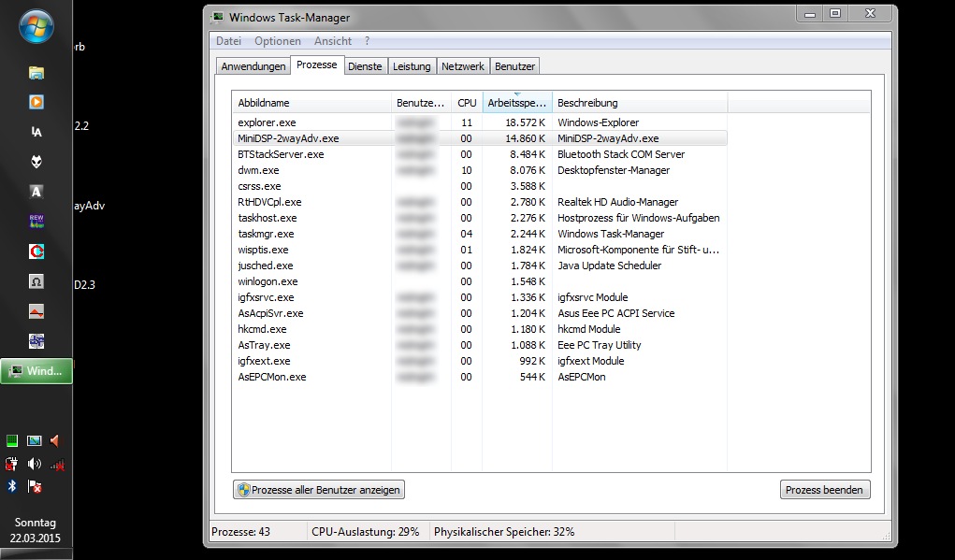Select the taskhost.exe process name
Viewport: 955px width, 560px height.
(268, 218)
